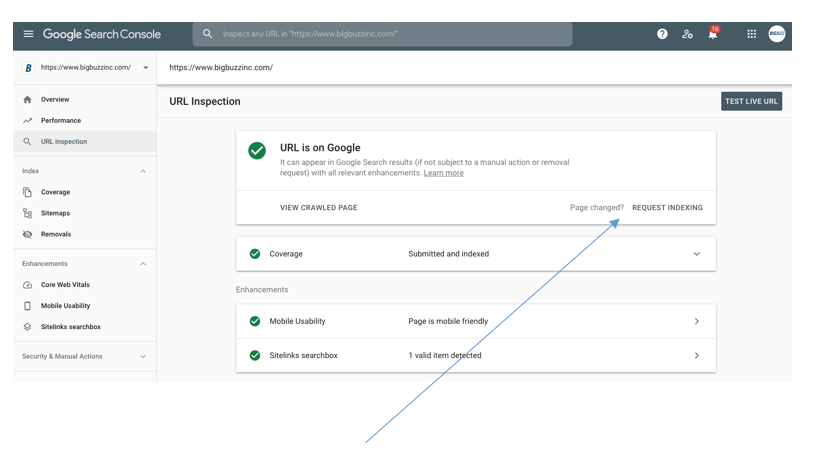Open the hamburger navigation menu
The image size is (822, 463).
point(28,34)
